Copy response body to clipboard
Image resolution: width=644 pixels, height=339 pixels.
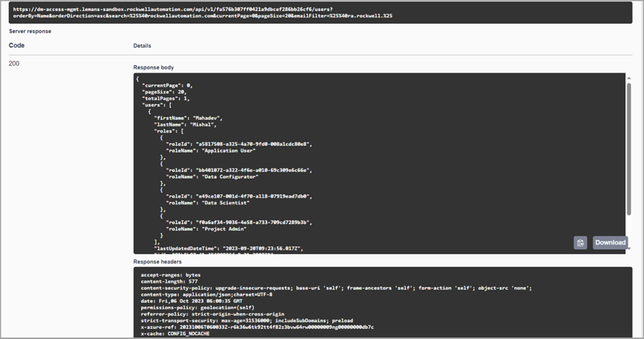click(x=580, y=243)
